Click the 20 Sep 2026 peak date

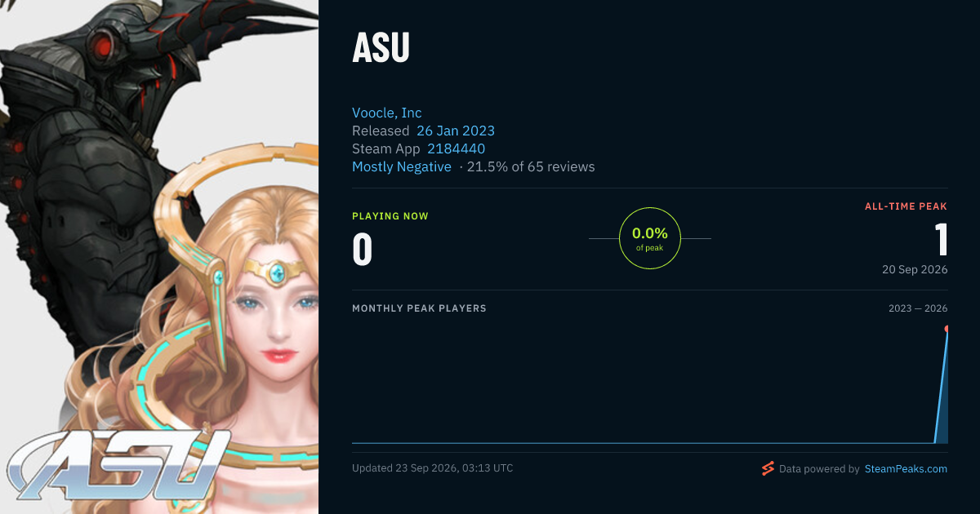point(915,269)
